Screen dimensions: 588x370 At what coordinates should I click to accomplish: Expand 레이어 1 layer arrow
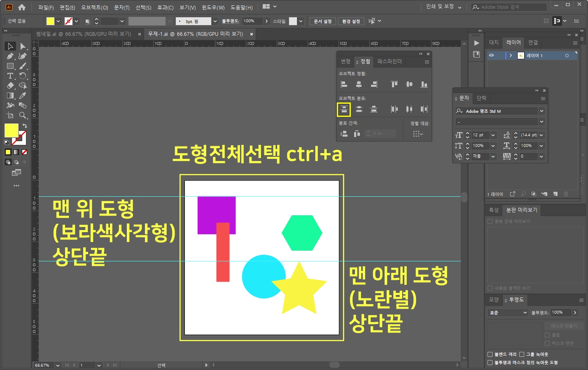click(511, 56)
